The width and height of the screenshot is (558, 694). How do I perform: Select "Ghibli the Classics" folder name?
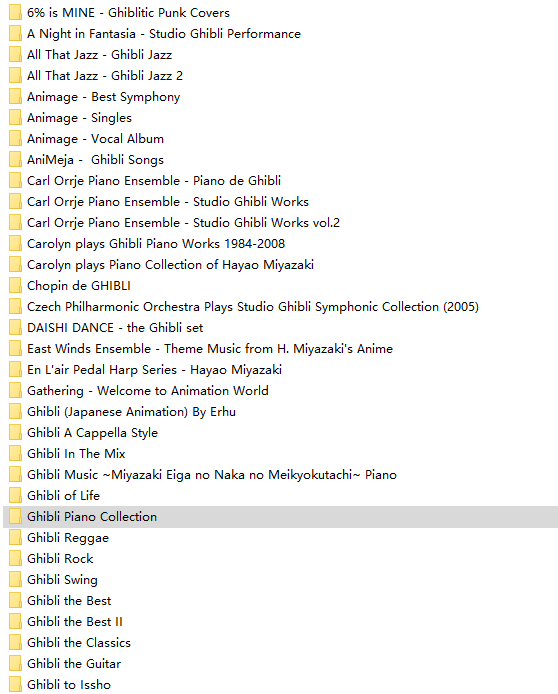pyautogui.click(x=79, y=643)
